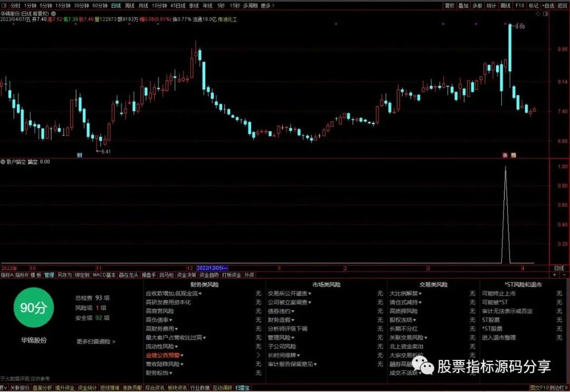Click the 日线 label at chart bottom right
Screen dimensions: 570x392
click(559, 268)
